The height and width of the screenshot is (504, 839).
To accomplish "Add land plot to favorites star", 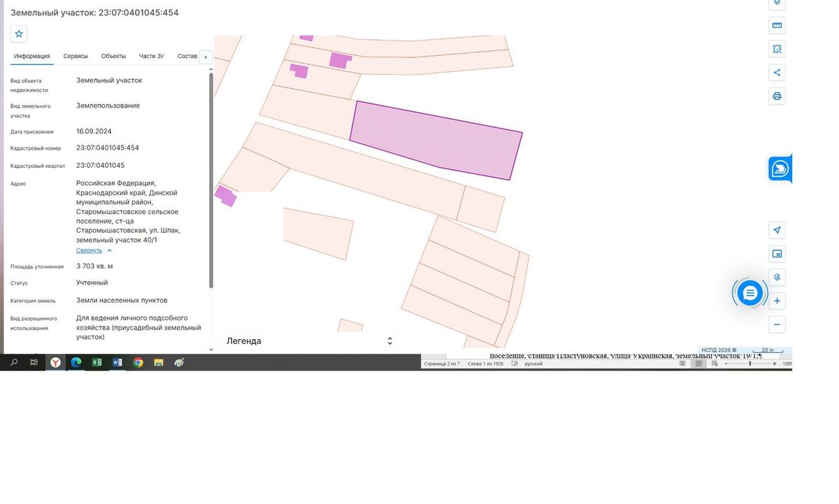I will [19, 34].
